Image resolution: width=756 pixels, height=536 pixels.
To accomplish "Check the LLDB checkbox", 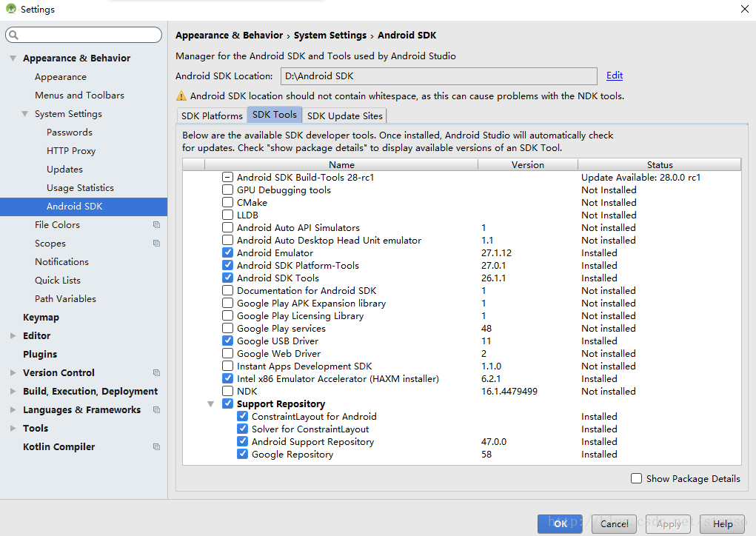I will (x=227, y=215).
